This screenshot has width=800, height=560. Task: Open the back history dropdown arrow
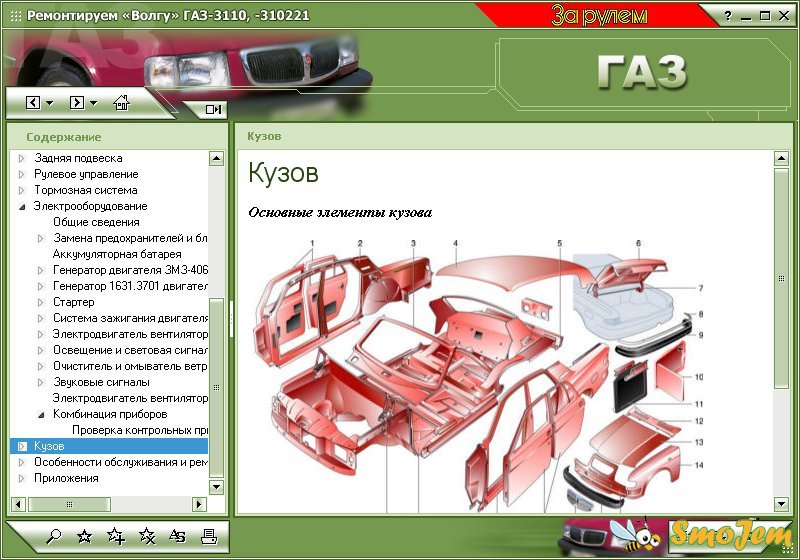[x=49, y=103]
